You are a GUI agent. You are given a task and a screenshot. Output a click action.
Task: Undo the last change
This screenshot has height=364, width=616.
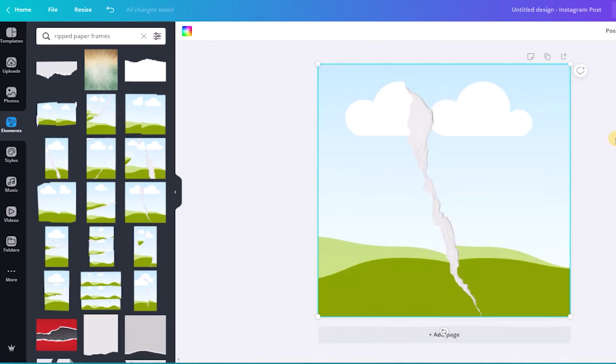tap(110, 10)
